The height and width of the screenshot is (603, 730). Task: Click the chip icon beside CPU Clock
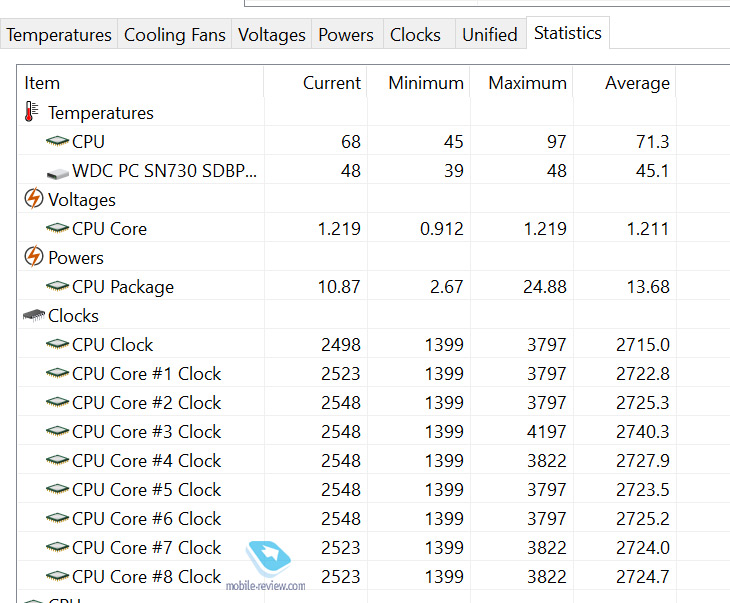pos(58,345)
